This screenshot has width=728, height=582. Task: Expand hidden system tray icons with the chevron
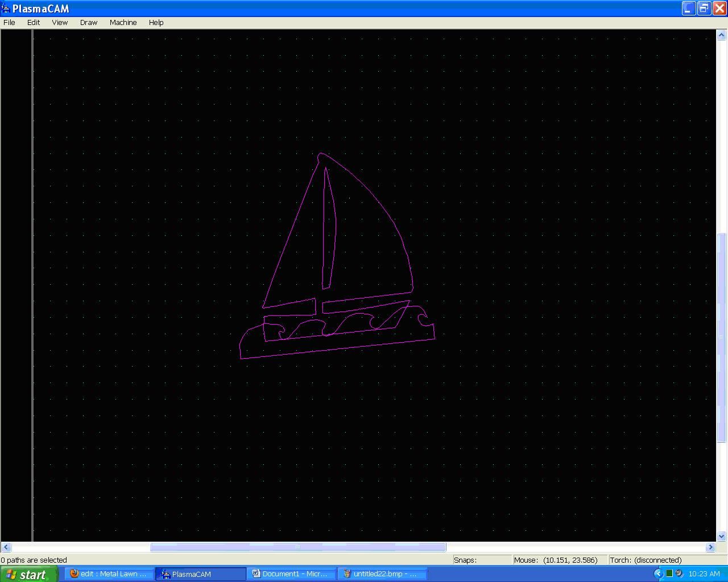point(658,573)
